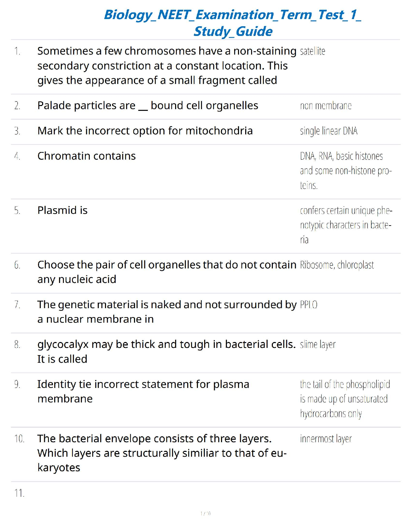Select the "non membrane" answer
411x532 pixels.
pyautogui.click(x=326, y=106)
